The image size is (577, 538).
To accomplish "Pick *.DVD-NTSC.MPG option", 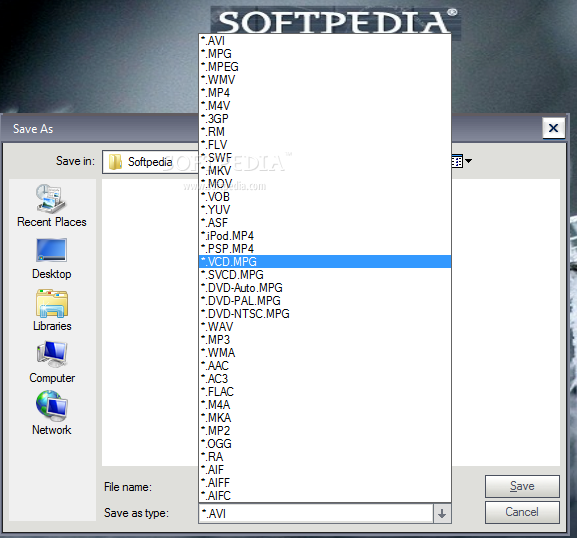I will (x=325, y=314).
